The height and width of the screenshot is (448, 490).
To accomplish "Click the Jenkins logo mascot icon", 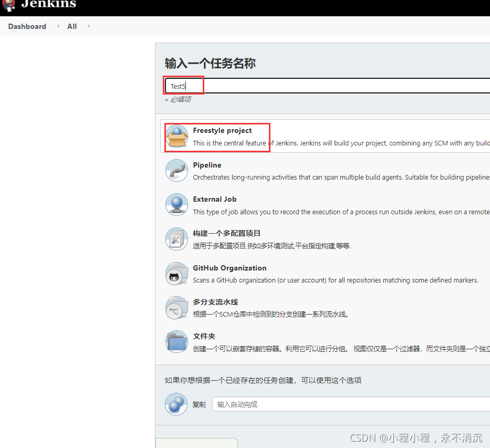I will [8, 5].
